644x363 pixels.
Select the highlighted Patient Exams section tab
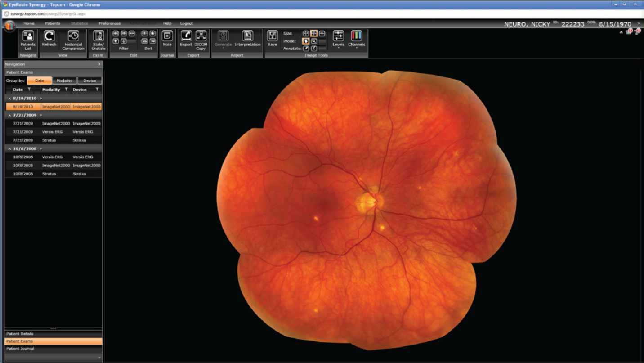54,341
